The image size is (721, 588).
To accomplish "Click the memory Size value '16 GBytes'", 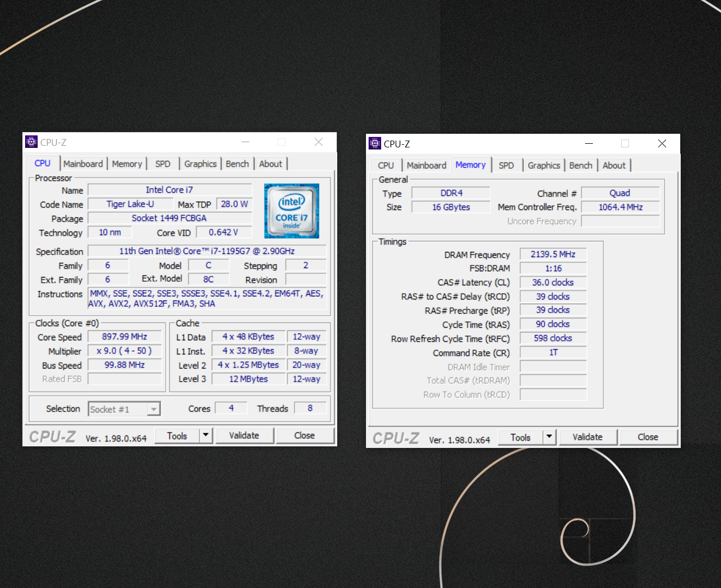I will pyautogui.click(x=451, y=207).
